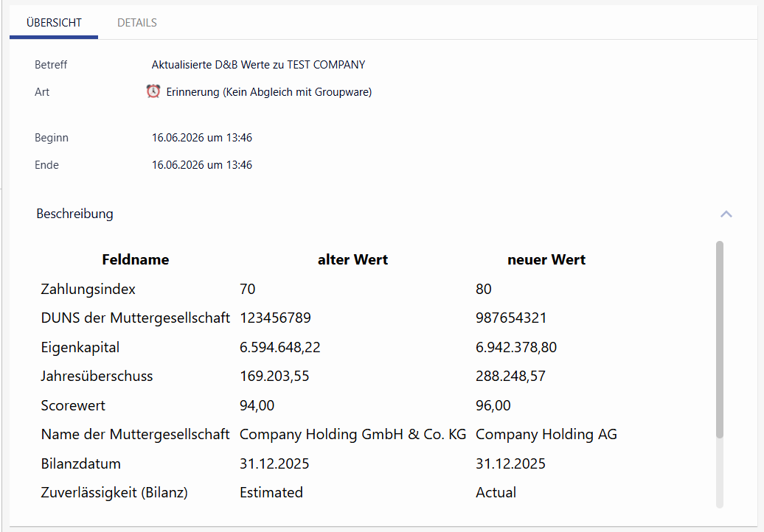Click Jahresüberschuss old value 169.203,55
This screenshot has width=764, height=532.
click(x=274, y=377)
